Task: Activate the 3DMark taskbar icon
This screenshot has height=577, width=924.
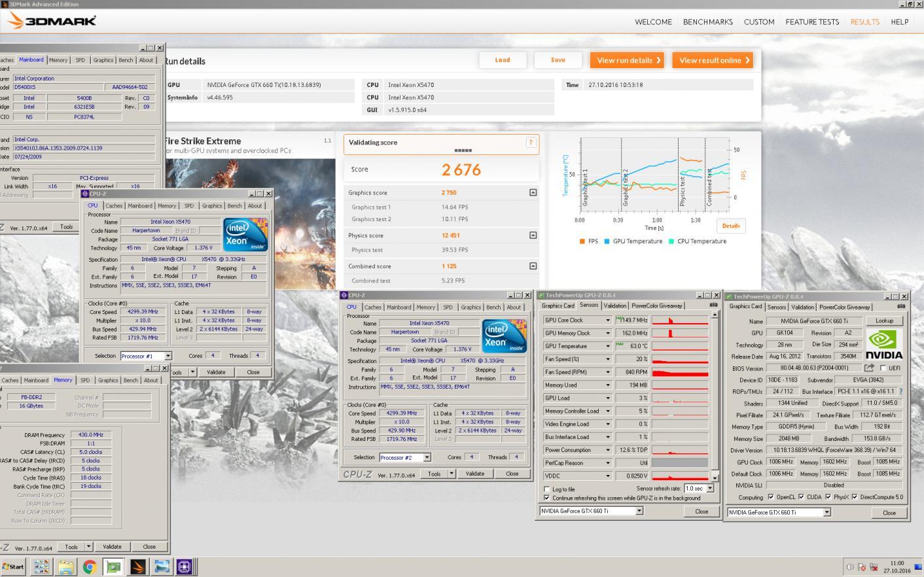Action: [137, 567]
